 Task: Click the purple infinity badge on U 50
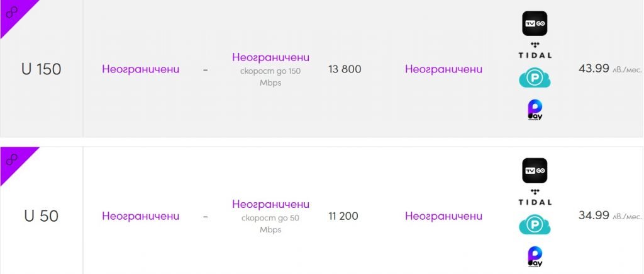(x=12, y=159)
